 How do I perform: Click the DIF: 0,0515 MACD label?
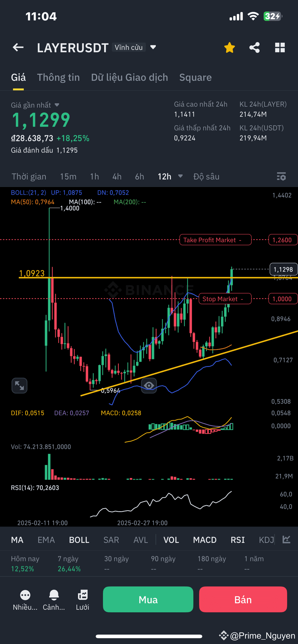27,413
